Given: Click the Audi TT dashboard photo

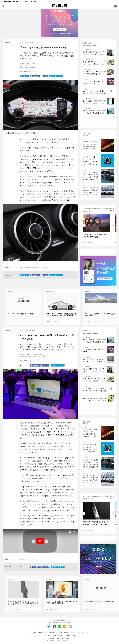Looking at the screenshot, I should (x=40, y=105).
